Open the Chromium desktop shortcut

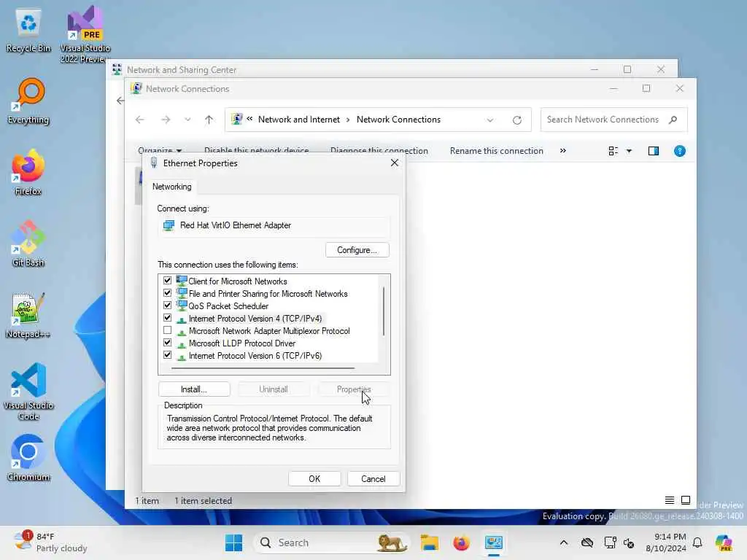[28, 459]
